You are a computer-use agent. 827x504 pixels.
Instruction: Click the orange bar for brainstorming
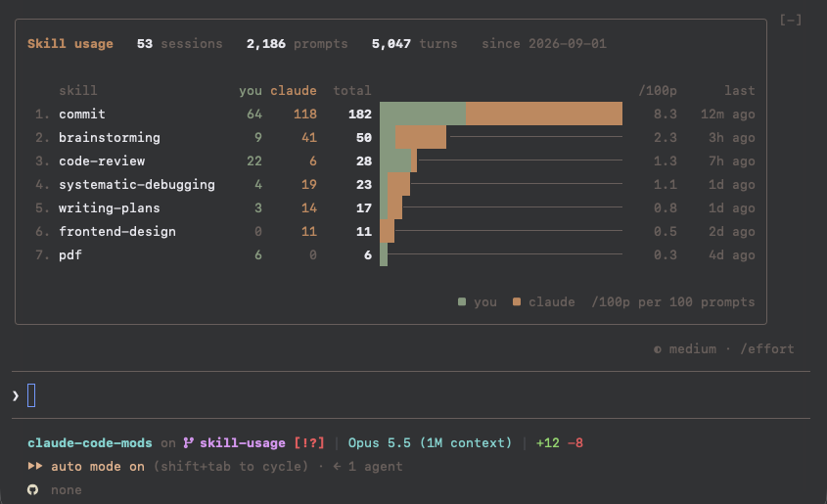421,137
